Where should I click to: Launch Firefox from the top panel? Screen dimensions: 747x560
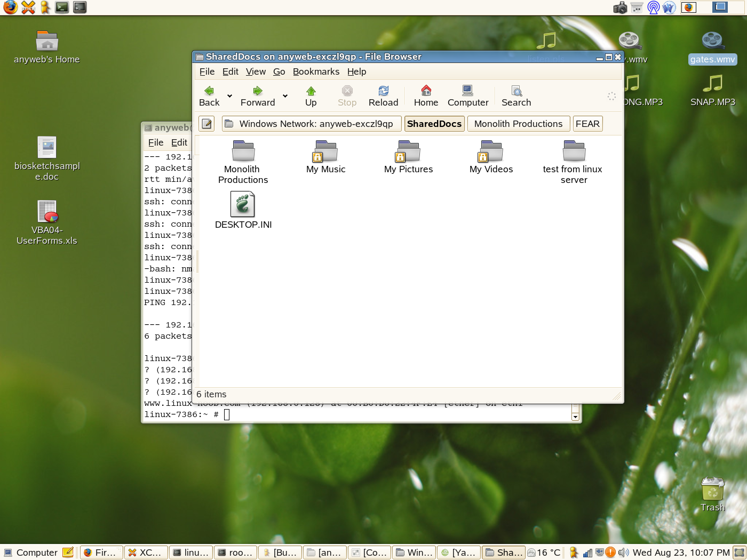click(x=10, y=7)
